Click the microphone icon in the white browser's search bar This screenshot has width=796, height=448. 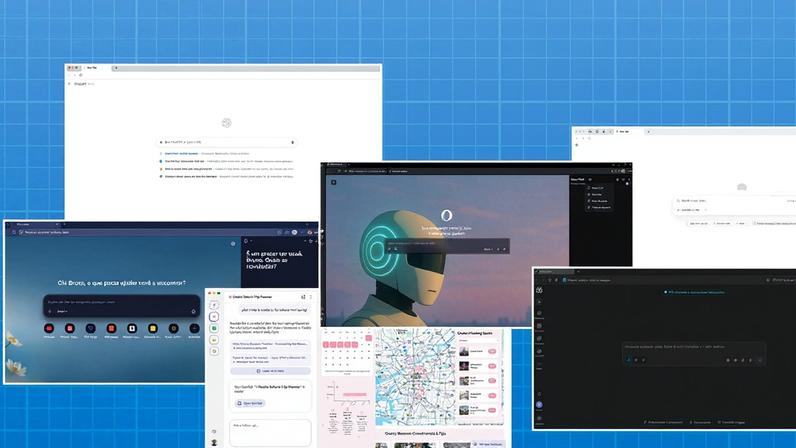coord(292,142)
